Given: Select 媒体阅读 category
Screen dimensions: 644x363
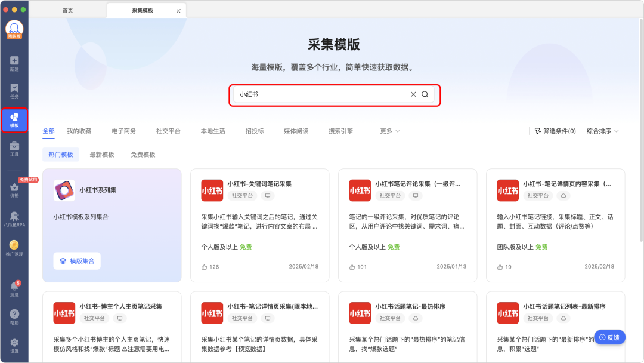Looking at the screenshot, I should pos(296,131).
